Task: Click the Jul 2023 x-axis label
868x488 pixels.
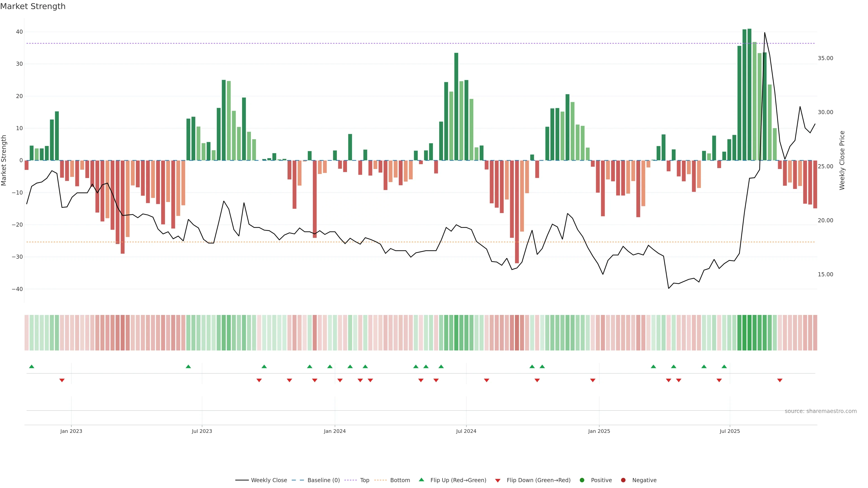Action: (202, 431)
